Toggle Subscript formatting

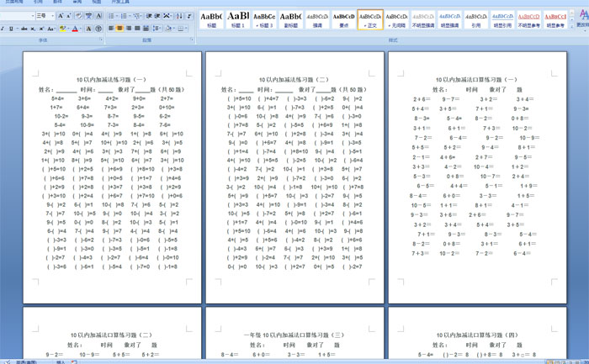click(33, 29)
